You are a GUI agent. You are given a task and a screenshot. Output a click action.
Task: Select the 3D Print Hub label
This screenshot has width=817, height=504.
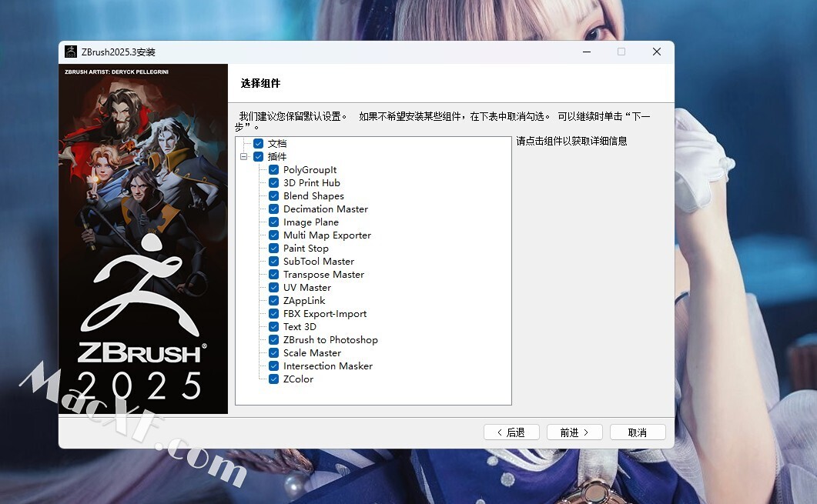coord(312,183)
